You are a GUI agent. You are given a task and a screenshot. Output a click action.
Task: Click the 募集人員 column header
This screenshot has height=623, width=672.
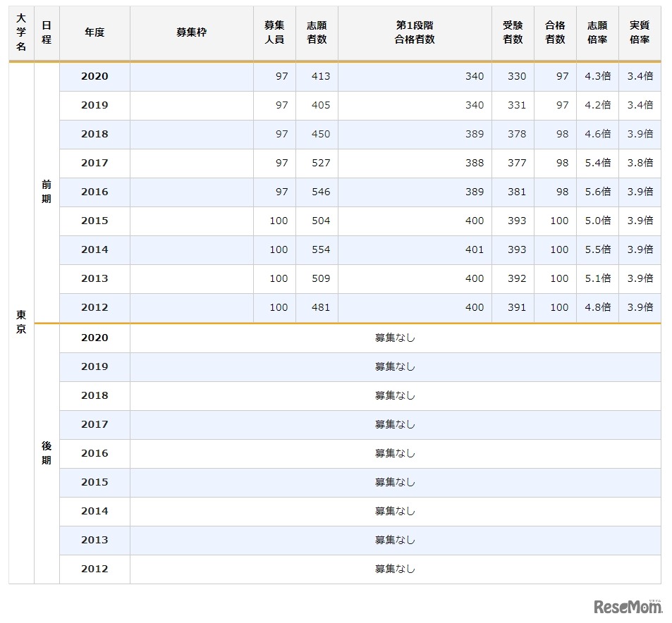[x=274, y=33]
